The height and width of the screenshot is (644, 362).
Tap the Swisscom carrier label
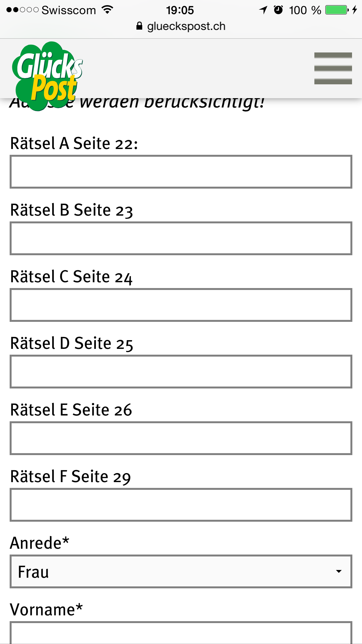point(69,10)
